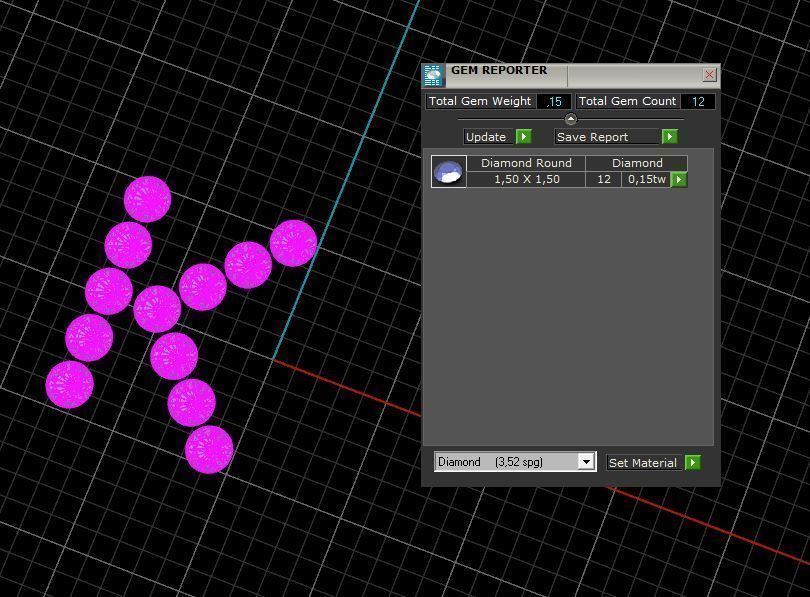Click the Total Gem Count label

pyautogui.click(x=627, y=101)
